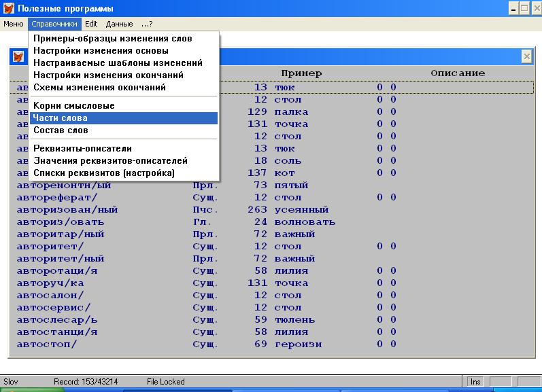Select the row автосалон/
The height and width of the screenshot is (392, 542).
coord(271,296)
